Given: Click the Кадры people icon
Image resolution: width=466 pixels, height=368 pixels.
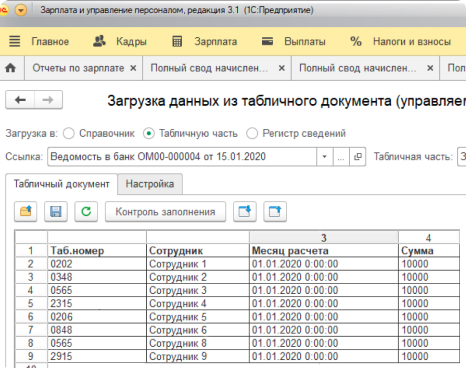Looking at the screenshot, I should [x=99, y=41].
